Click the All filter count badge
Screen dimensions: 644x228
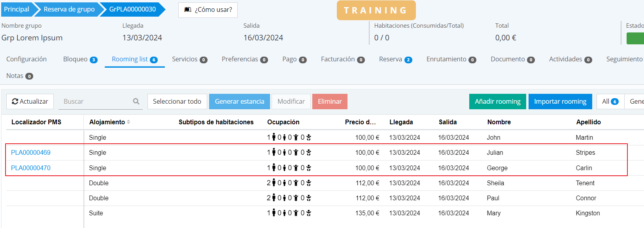coord(615,102)
